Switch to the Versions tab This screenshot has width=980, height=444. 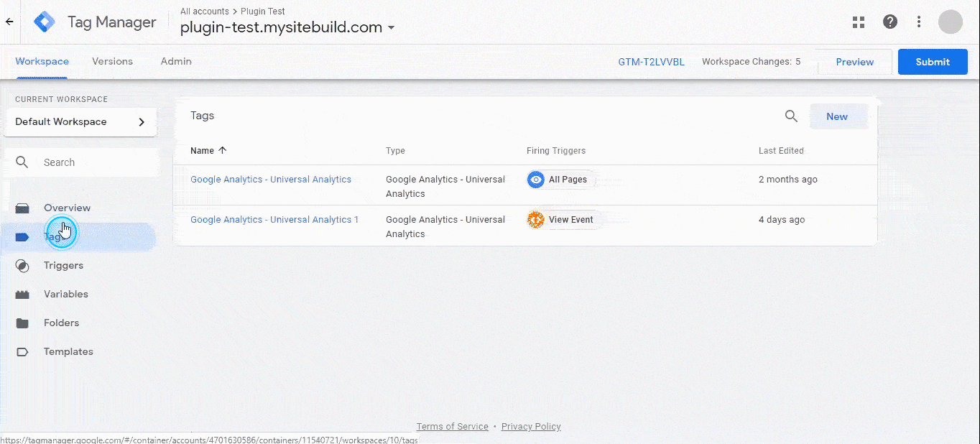pos(112,62)
